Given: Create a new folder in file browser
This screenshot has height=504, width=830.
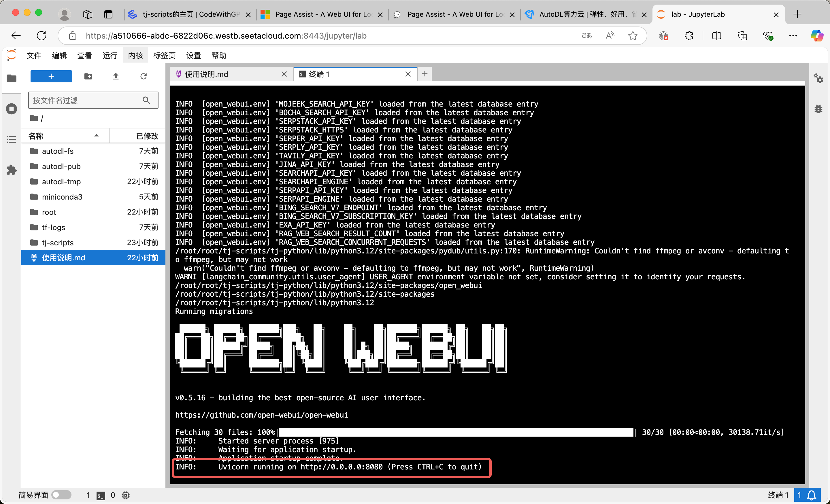Looking at the screenshot, I should (88, 76).
